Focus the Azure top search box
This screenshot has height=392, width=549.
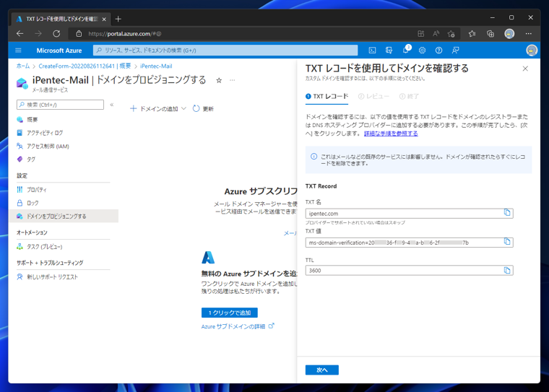tap(225, 51)
